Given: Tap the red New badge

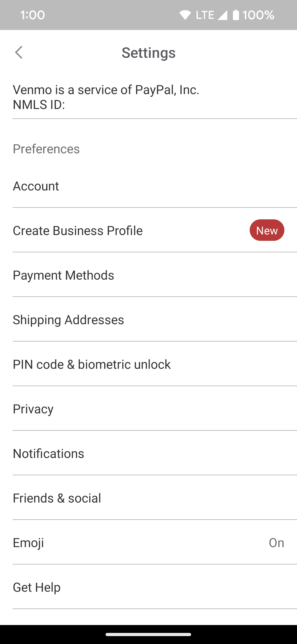Looking at the screenshot, I should (x=267, y=230).
